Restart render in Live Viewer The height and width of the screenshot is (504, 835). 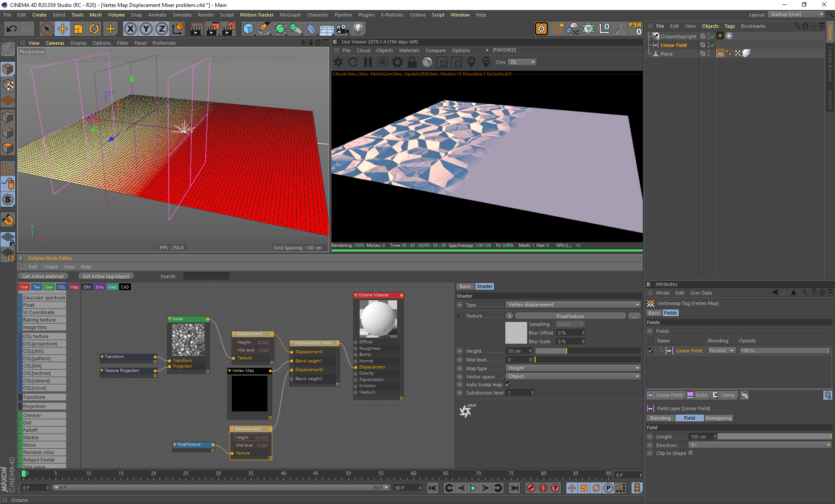[353, 62]
